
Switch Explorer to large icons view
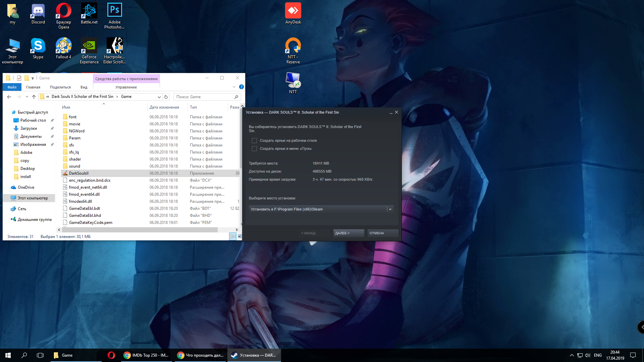coord(240,237)
